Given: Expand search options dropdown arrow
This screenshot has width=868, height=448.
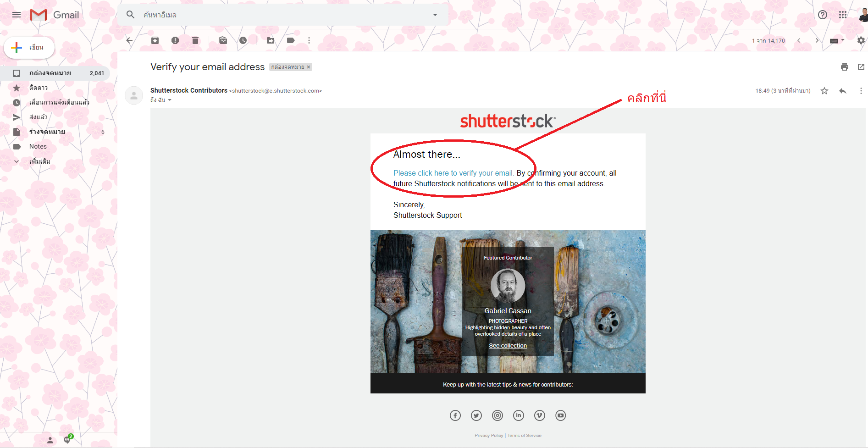Looking at the screenshot, I should [435, 15].
